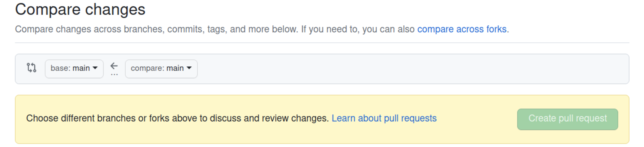Click the left arrow between branch selectors

pos(114,66)
